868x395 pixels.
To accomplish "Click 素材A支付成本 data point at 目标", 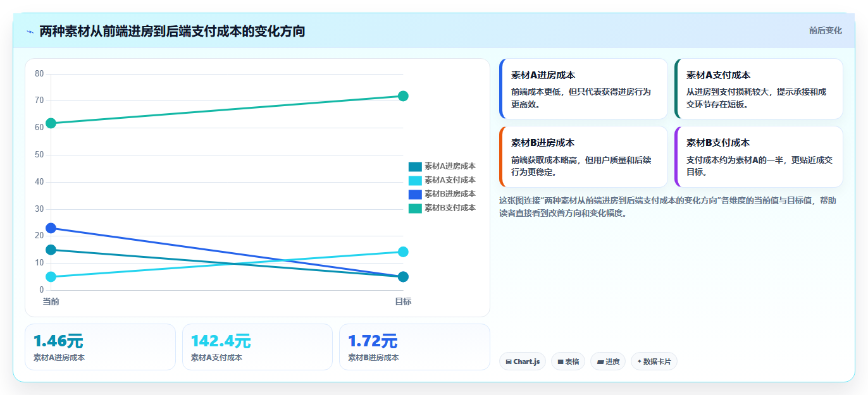I will pos(403,252).
